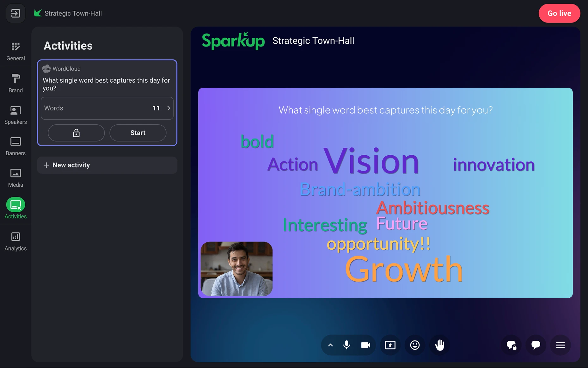Open the private chat icon with lock
This screenshot has height=368, width=588.
(511, 345)
